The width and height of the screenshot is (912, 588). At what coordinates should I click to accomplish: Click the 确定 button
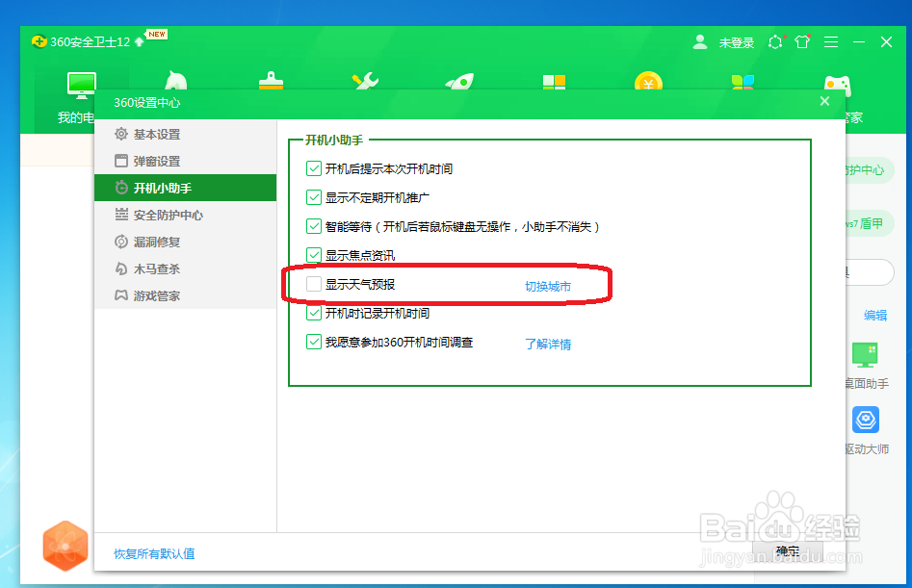click(788, 551)
